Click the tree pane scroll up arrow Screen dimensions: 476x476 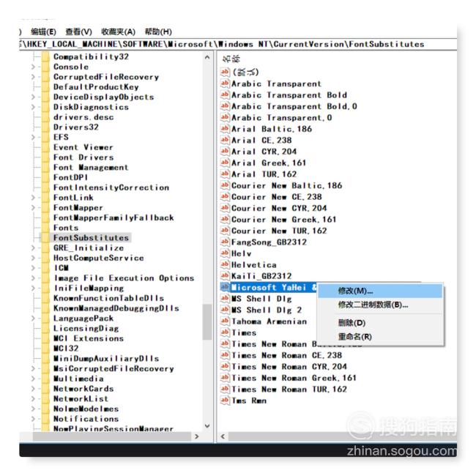tap(207, 57)
